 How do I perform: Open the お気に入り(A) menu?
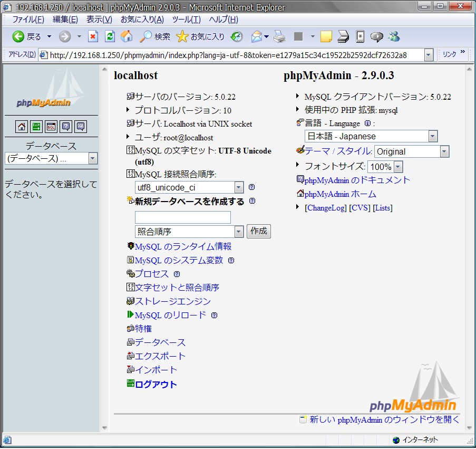pyautogui.click(x=142, y=20)
